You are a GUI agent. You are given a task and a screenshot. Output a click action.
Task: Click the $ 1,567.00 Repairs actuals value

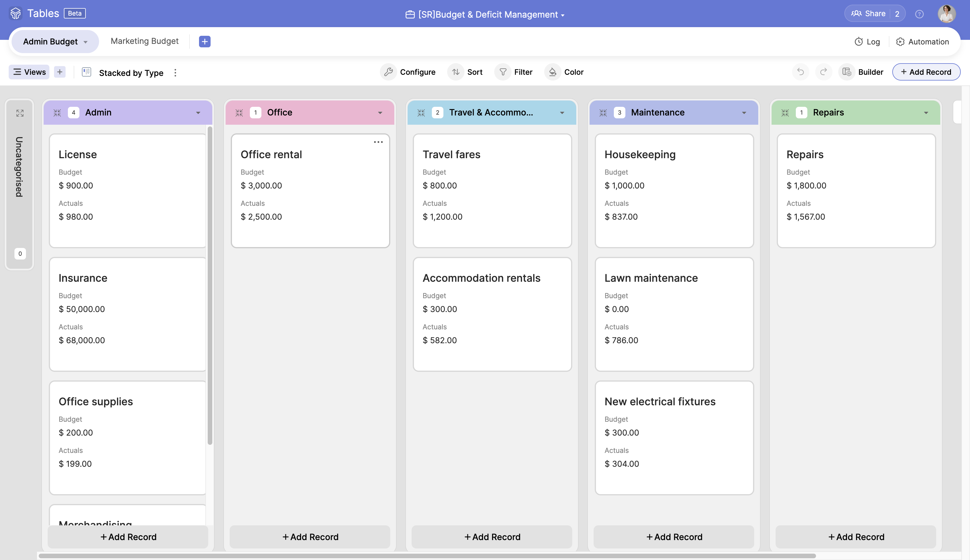pos(806,216)
